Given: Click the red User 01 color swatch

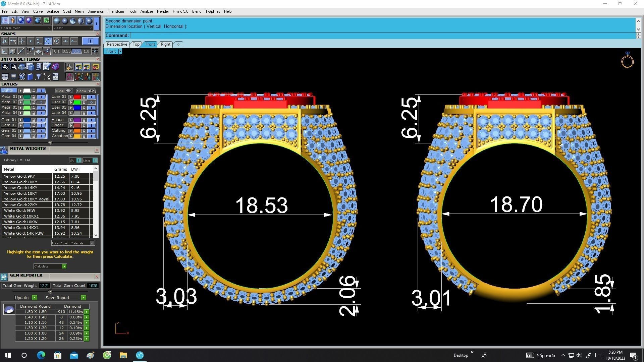Looking at the screenshot, I should coord(77,97).
